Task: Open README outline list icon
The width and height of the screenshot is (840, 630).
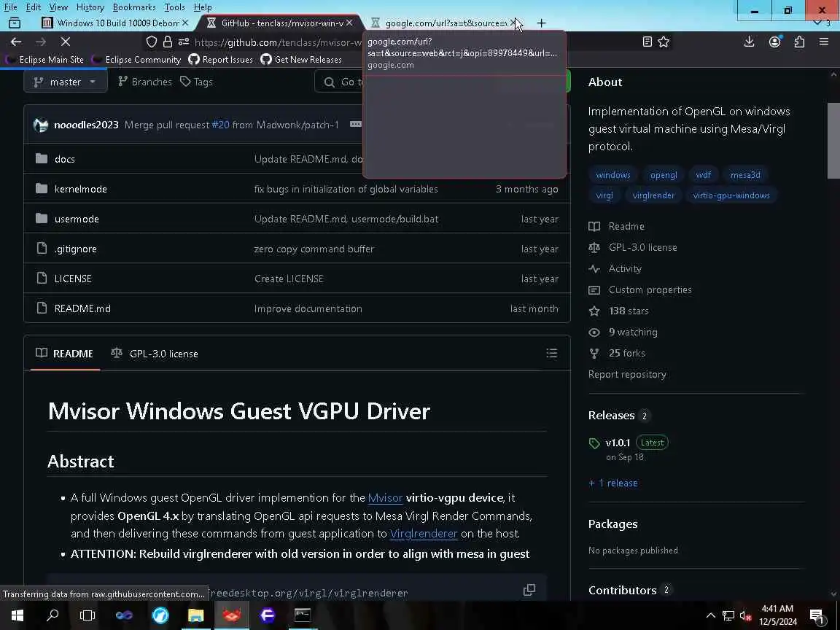Action: [551, 353]
